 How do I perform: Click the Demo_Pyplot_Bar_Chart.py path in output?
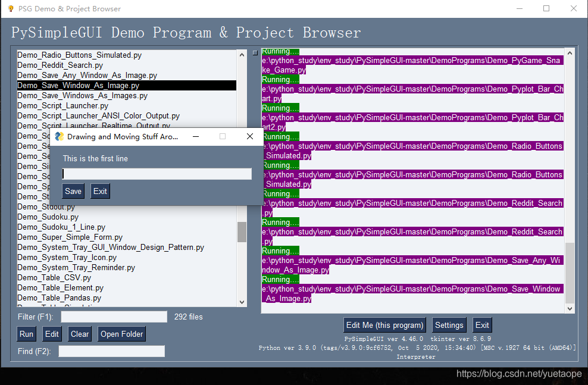[412, 93]
